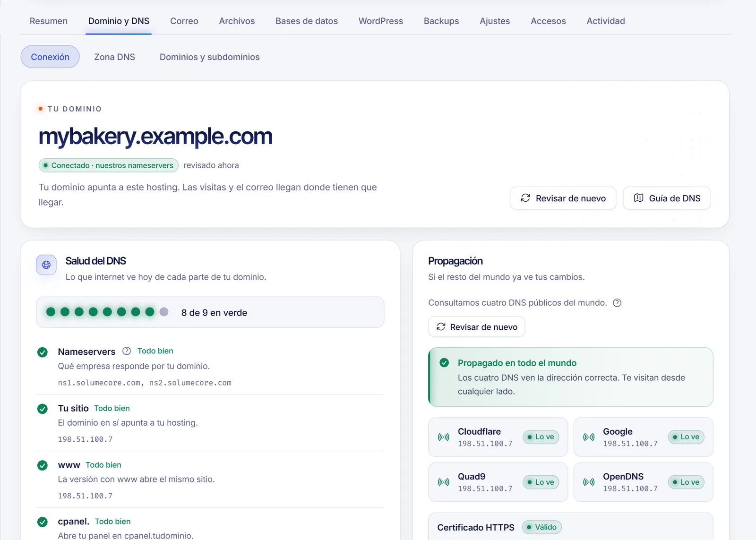The image size is (756, 540).
Task: Click help icon after DNS públicos text
Action: (617, 303)
